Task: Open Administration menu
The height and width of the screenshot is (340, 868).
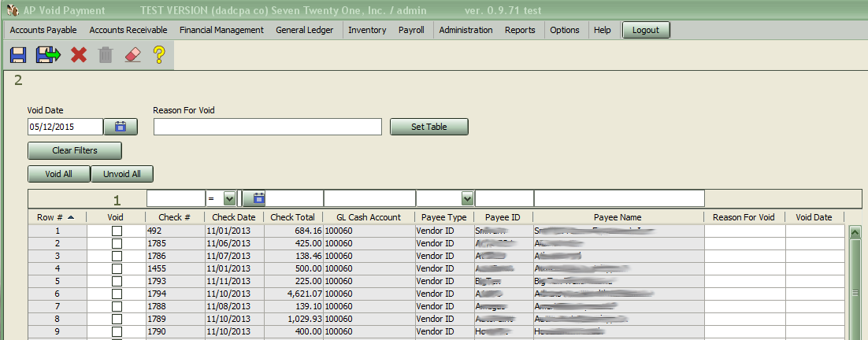Action: pyautogui.click(x=466, y=30)
